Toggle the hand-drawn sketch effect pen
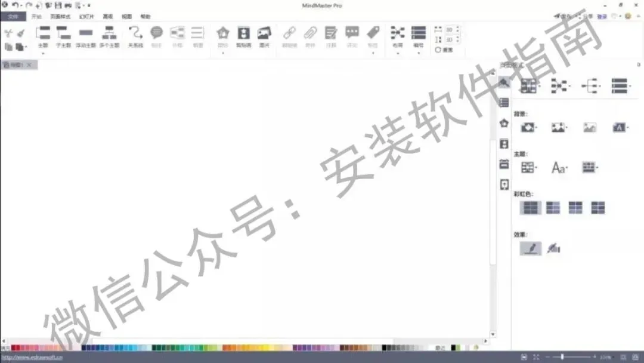The image size is (644, 363). 530,248
